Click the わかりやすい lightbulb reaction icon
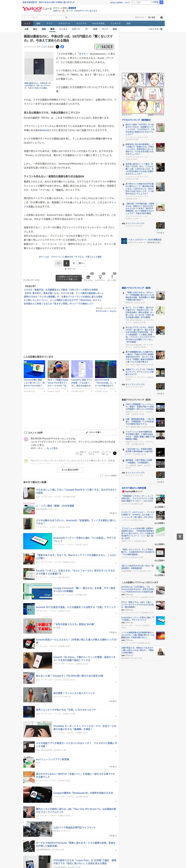This screenshot has width=186, height=868. coord(100,277)
